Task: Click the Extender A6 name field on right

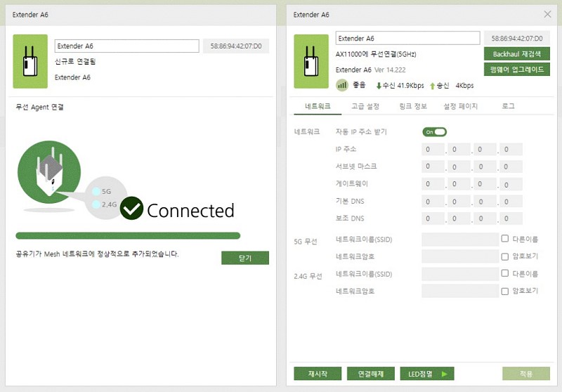Action: [x=408, y=38]
